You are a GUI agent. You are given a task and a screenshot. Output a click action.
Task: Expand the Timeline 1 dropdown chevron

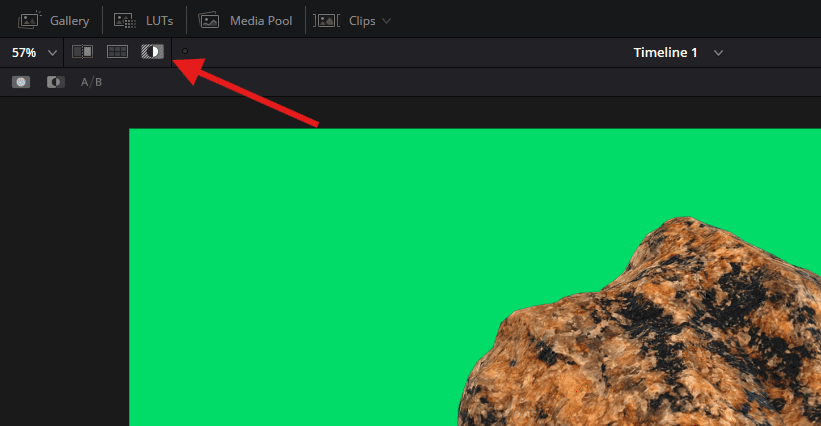pos(718,53)
